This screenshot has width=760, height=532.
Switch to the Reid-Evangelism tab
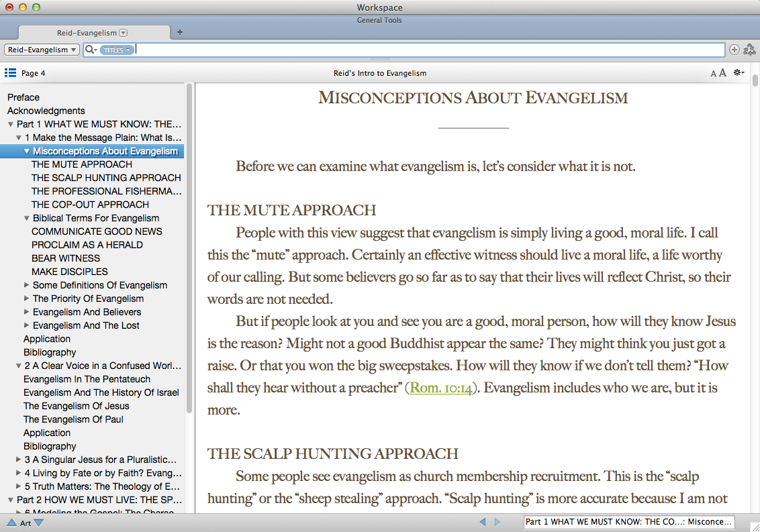pyautogui.click(x=87, y=32)
